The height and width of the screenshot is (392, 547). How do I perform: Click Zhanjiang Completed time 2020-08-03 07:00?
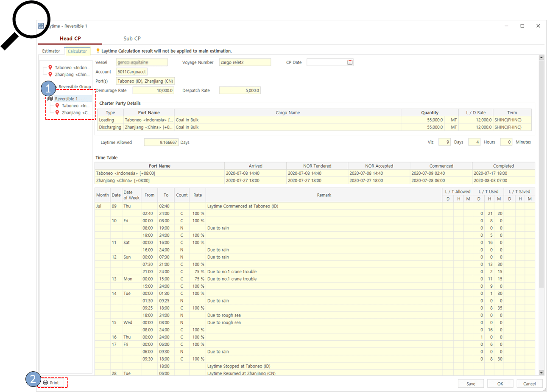(503, 180)
